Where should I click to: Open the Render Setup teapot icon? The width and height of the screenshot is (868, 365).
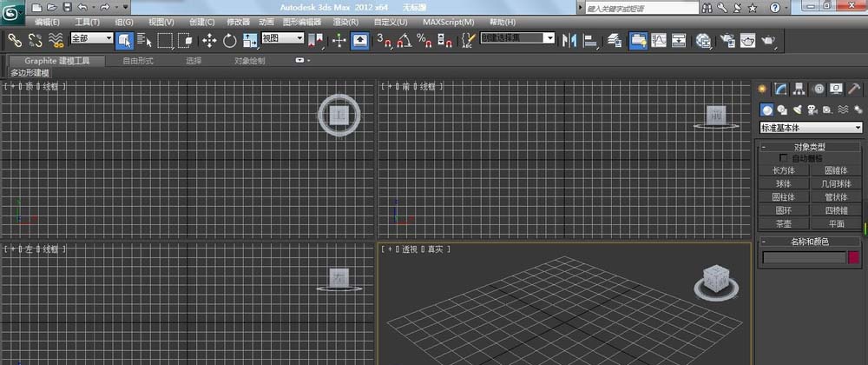(727, 40)
